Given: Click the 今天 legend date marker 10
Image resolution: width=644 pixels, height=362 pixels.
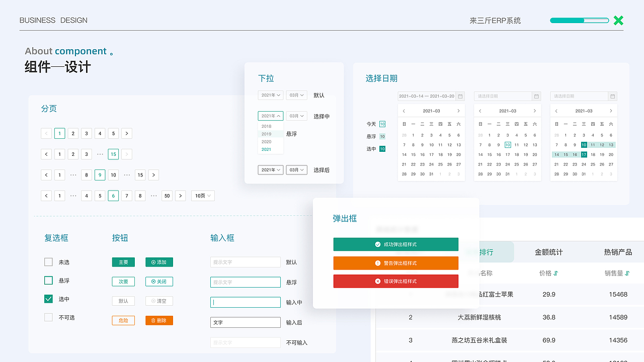Looking at the screenshot, I should point(382,124).
